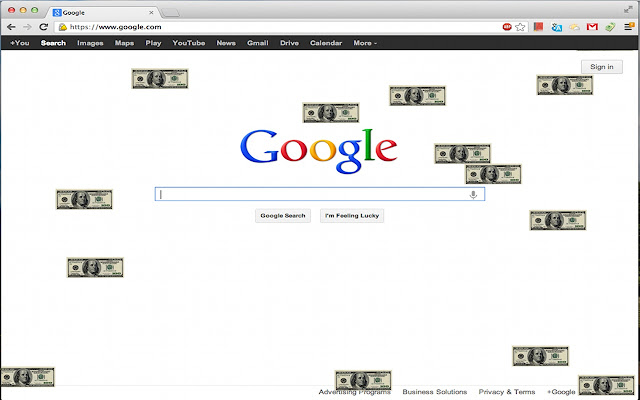The height and width of the screenshot is (400, 640).
Task: Open Gmail in the black Google bar
Action: 258,43
